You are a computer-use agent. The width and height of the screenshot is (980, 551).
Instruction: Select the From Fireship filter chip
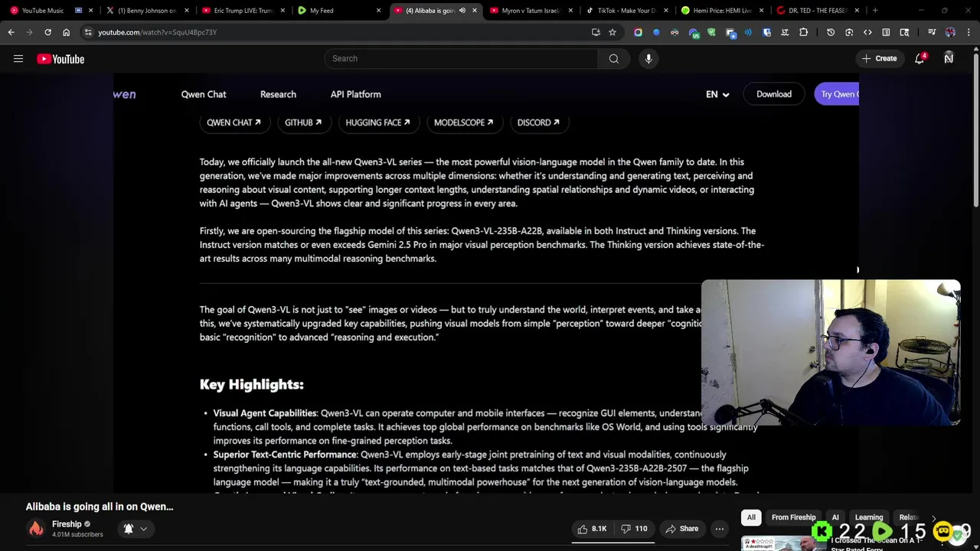coord(794,518)
